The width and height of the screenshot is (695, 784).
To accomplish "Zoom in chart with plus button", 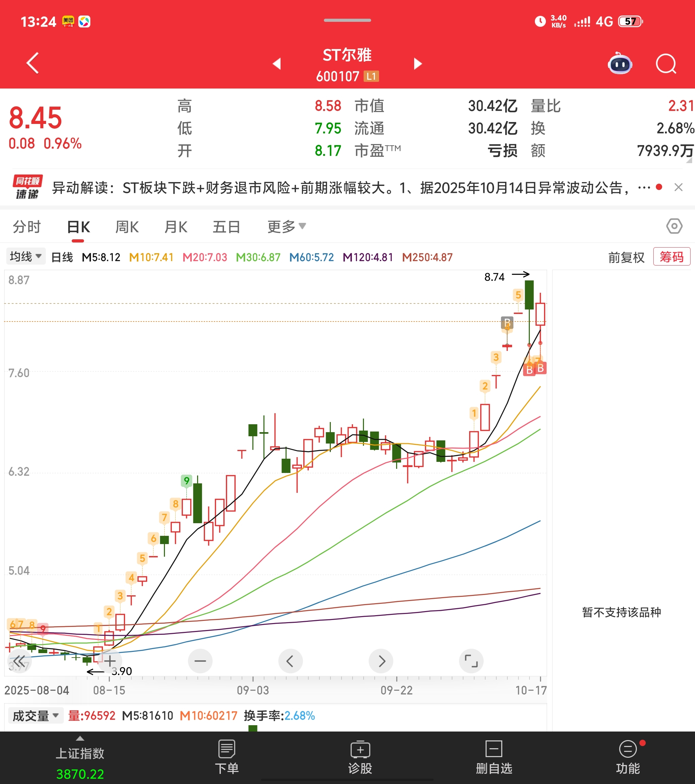I will click(x=110, y=661).
